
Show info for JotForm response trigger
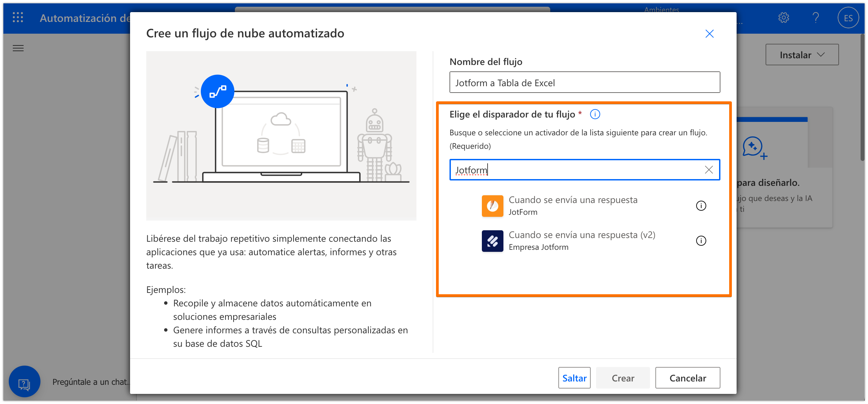701,206
